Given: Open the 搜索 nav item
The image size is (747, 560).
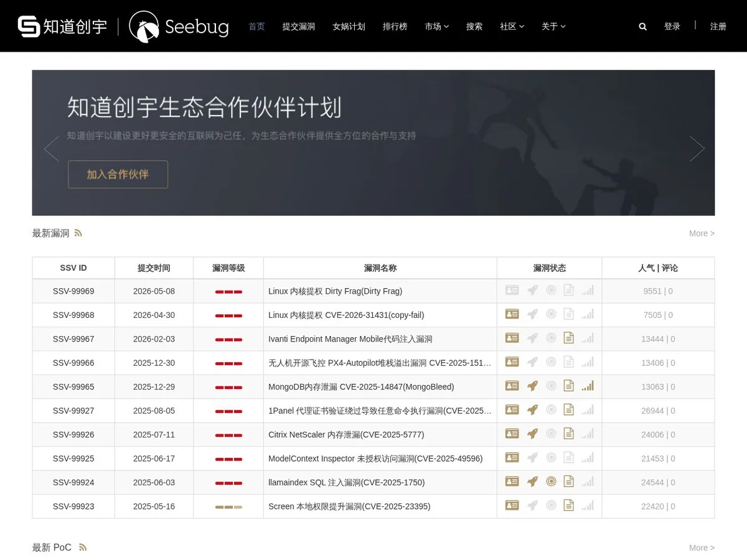Looking at the screenshot, I should click(474, 27).
